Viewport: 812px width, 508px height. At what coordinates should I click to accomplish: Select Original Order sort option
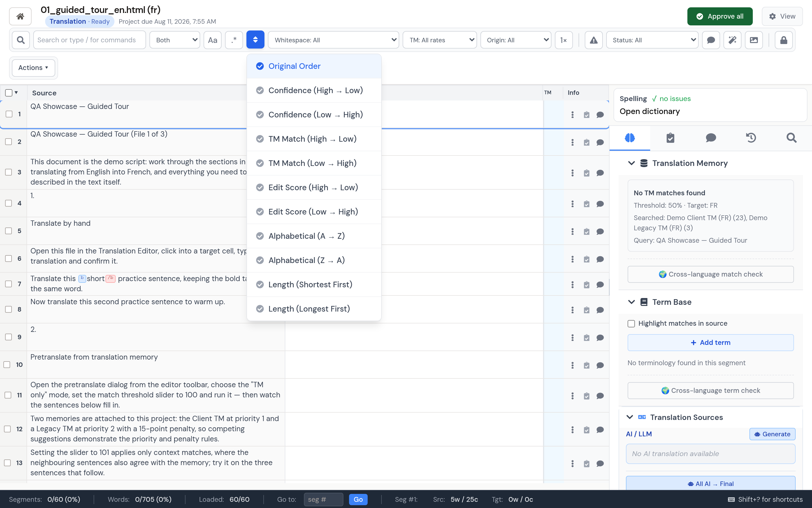click(x=314, y=66)
